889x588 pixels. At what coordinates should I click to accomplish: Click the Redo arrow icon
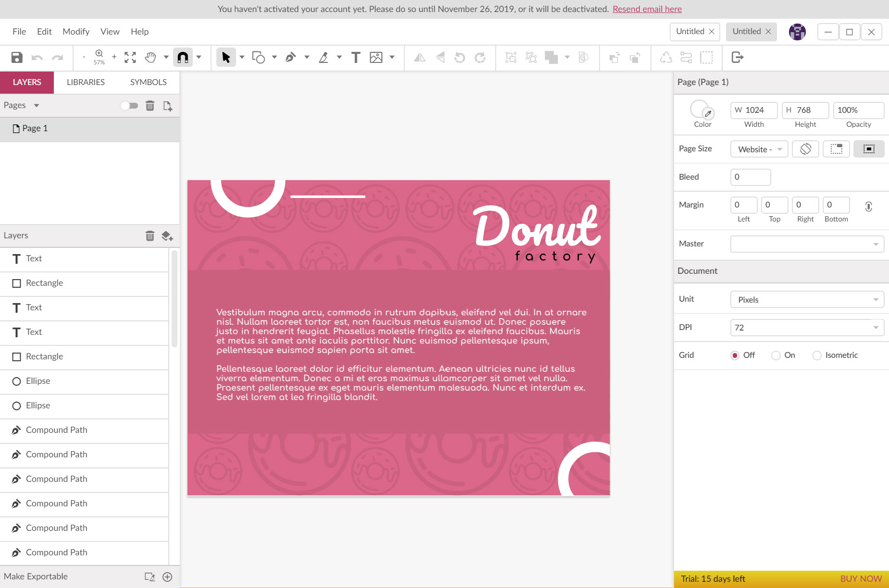(58, 58)
